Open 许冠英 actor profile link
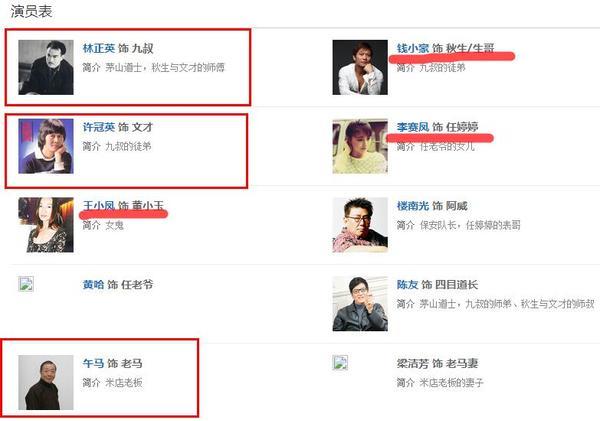Viewport: 605px width, 421px height. click(x=99, y=127)
